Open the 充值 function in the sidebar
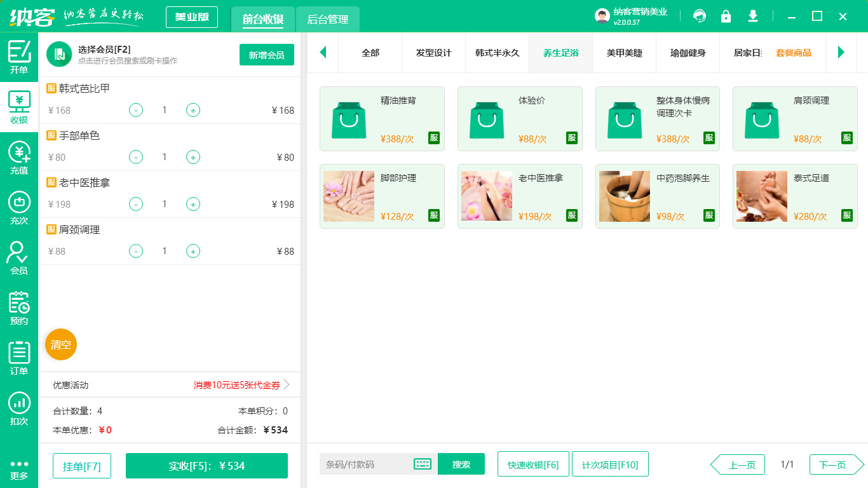The height and width of the screenshot is (488, 868). tap(19, 158)
